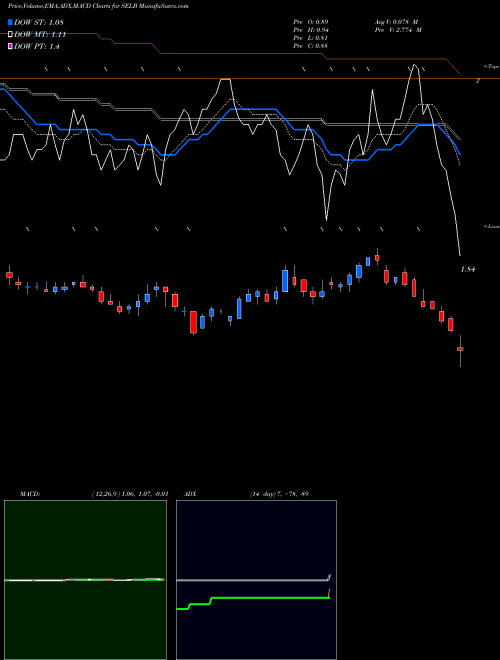Click the price axis label '2'
Image resolution: width=500 pixels, height=660 pixels.
pos(478,80)
